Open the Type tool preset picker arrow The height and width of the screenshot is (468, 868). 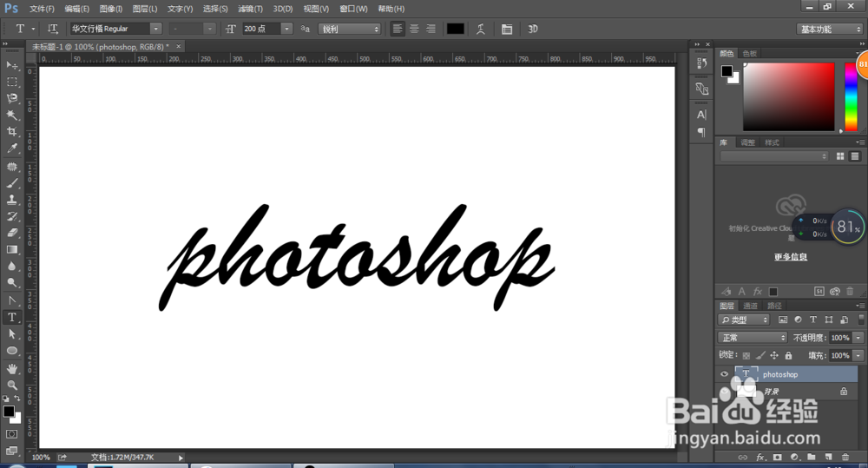[x=33, y=29]
